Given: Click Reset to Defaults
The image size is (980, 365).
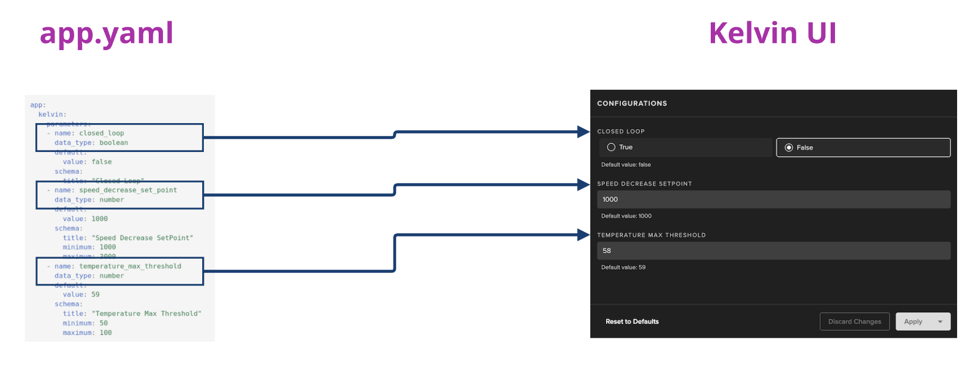Looking at the screenshot, I should 632,321.
